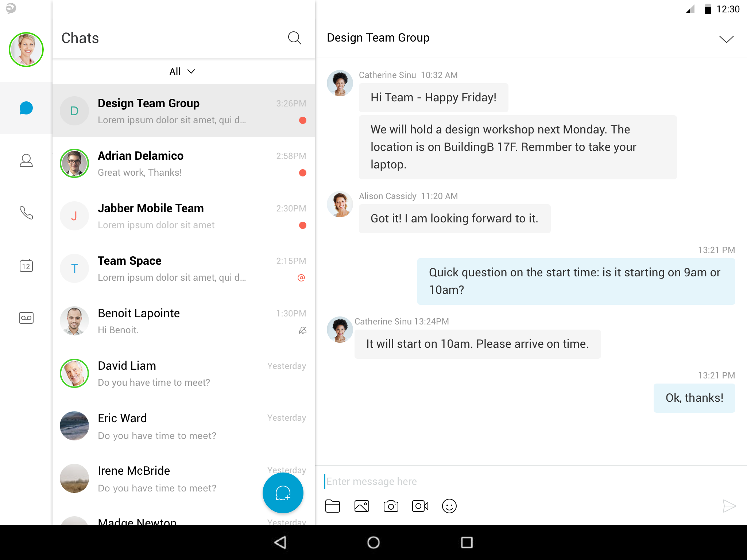Open Team Space conversation
Screen dimensions: 747x560
(x=184, y=268)
